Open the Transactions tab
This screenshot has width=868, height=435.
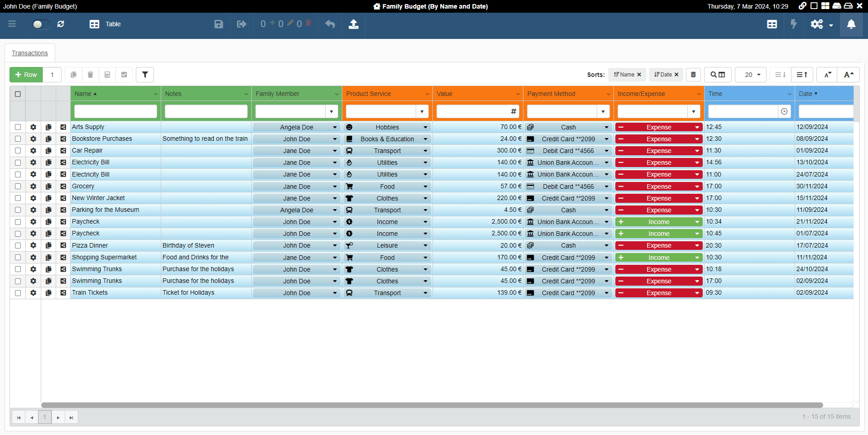tap(30, 53)
